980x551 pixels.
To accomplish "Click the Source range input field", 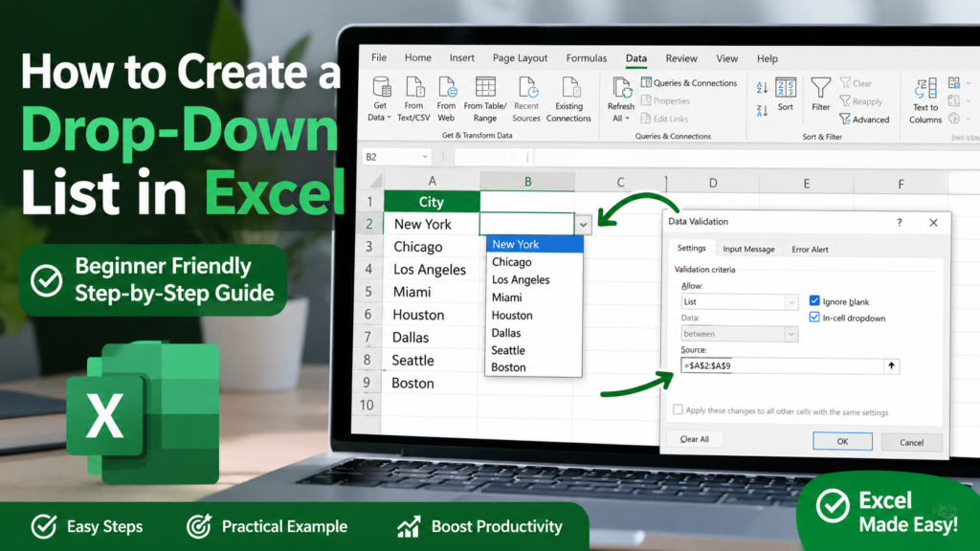I will coord(783,366).
